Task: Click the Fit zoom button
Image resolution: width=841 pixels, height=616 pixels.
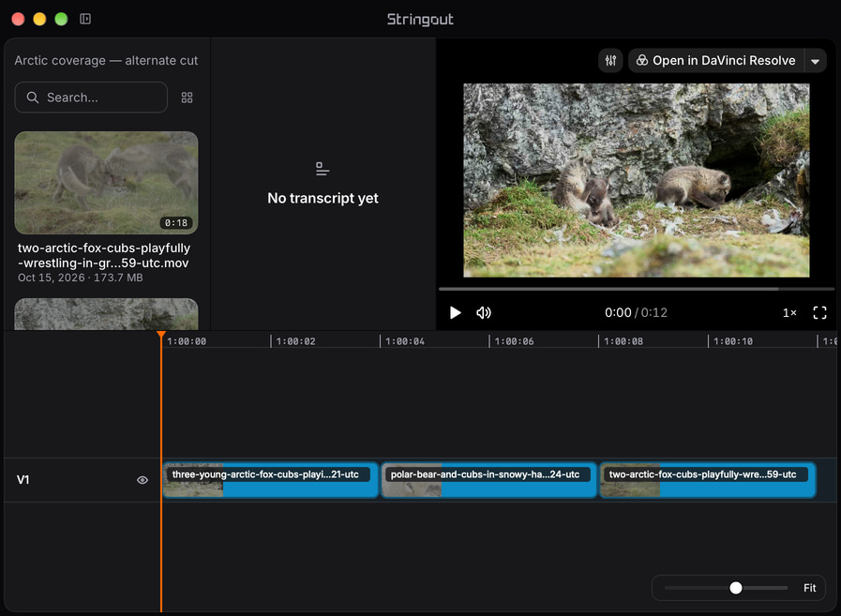Action: (809, 588)
